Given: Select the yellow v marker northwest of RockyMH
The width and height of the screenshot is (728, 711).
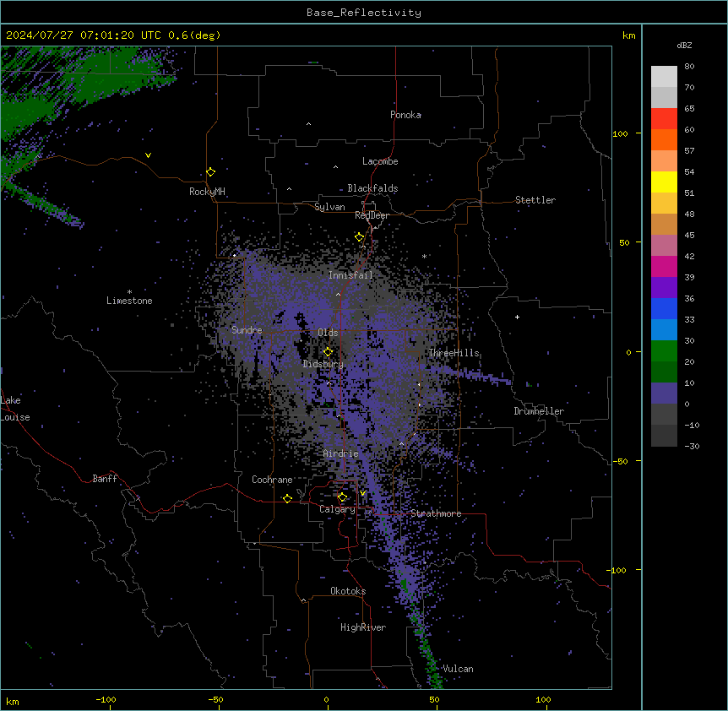Looking at the screenshot, I should click(x=148, y=155).
